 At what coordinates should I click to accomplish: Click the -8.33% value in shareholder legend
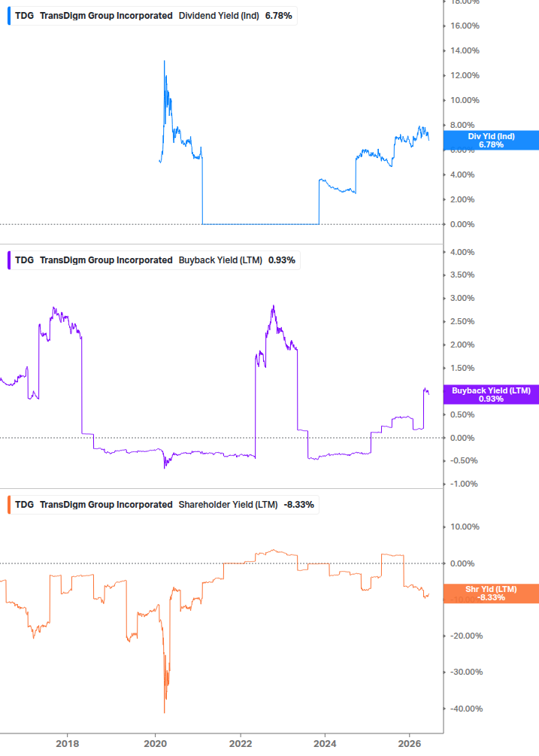point(298,505)
